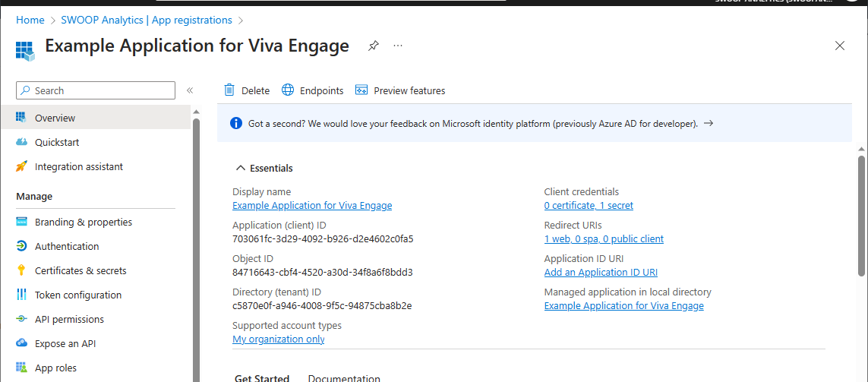868x382 pixels.
Task: Click the Manage section heading
Action: coord(34,197)
